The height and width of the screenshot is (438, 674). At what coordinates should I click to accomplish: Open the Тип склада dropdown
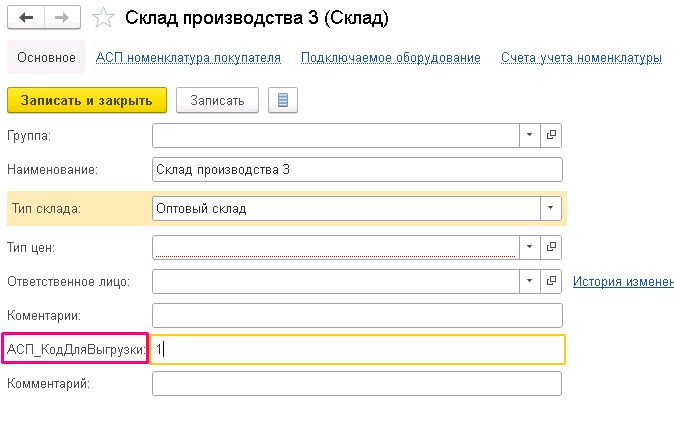tap(550, 208)
